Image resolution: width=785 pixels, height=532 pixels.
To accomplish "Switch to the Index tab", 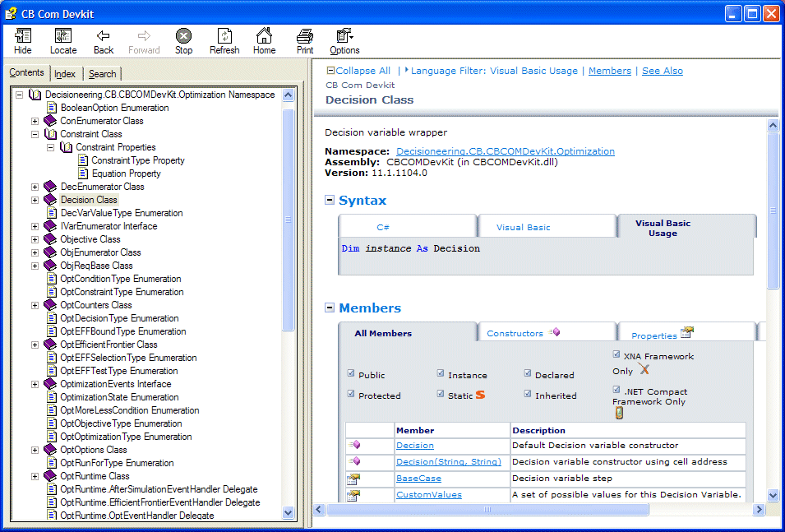I will coord(66,73).
